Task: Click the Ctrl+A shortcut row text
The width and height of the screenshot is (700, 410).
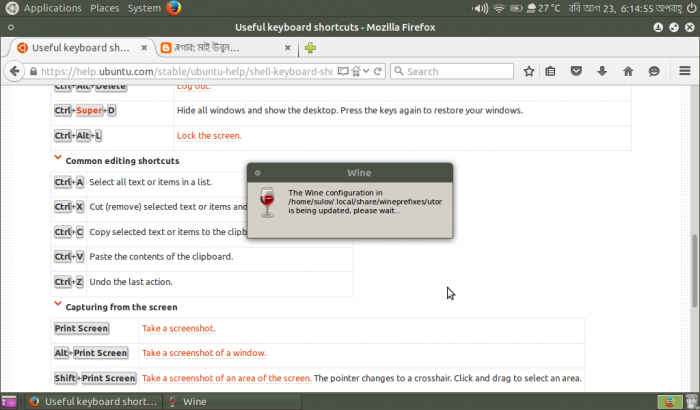Action: (150, 182)
